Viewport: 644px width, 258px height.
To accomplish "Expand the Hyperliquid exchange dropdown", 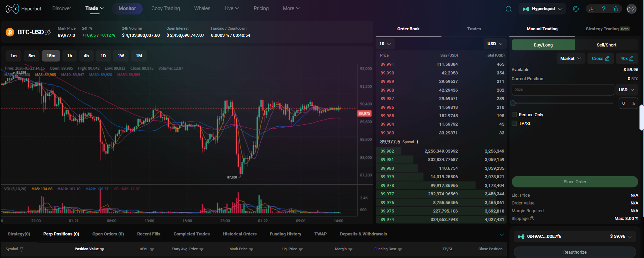I will pyautogui.click(x=542, y=9).
